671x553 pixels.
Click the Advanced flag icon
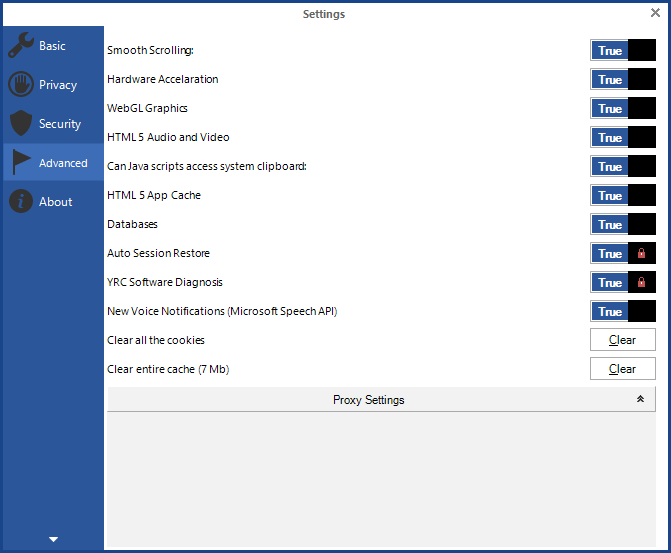tap(21, 162)
